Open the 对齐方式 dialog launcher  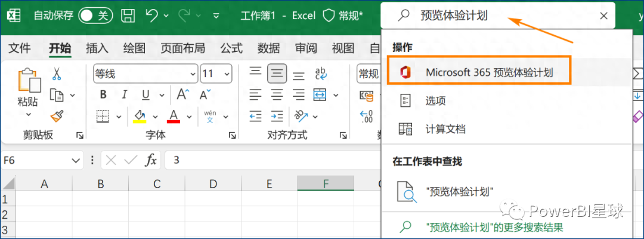pos(343,135)
